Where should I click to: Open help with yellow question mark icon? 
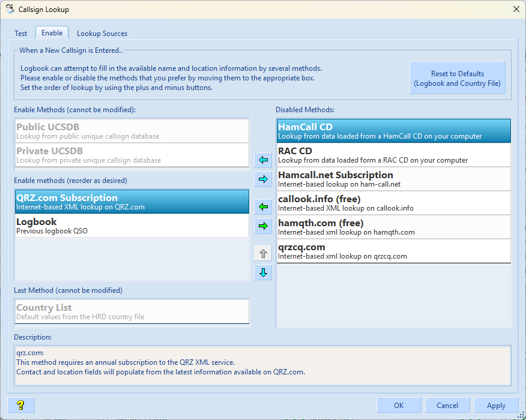21,405
